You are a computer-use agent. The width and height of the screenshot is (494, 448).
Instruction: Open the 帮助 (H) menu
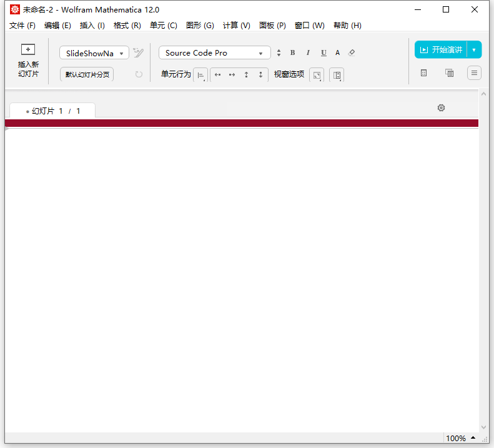(x=347, y=26)
